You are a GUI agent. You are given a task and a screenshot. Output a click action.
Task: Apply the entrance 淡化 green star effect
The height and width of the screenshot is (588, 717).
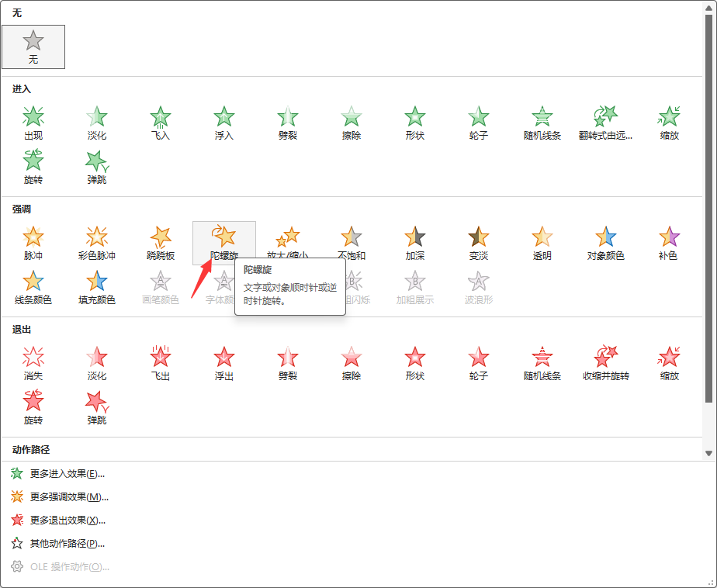(97, 123)
